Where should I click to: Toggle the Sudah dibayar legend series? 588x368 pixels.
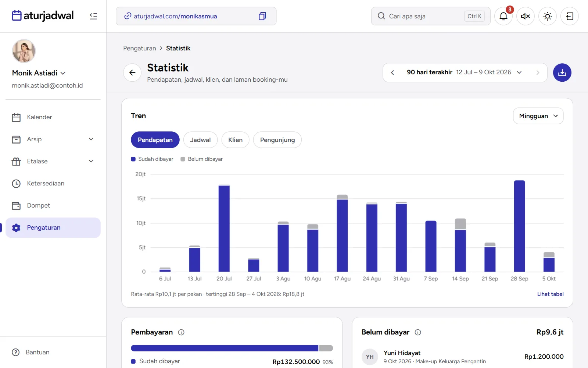pos(152,159)
